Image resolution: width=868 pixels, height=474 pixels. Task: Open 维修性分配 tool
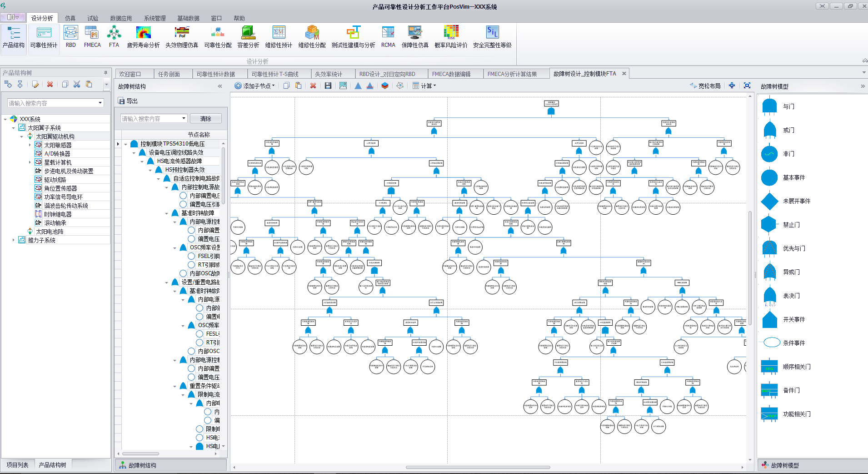312,37
